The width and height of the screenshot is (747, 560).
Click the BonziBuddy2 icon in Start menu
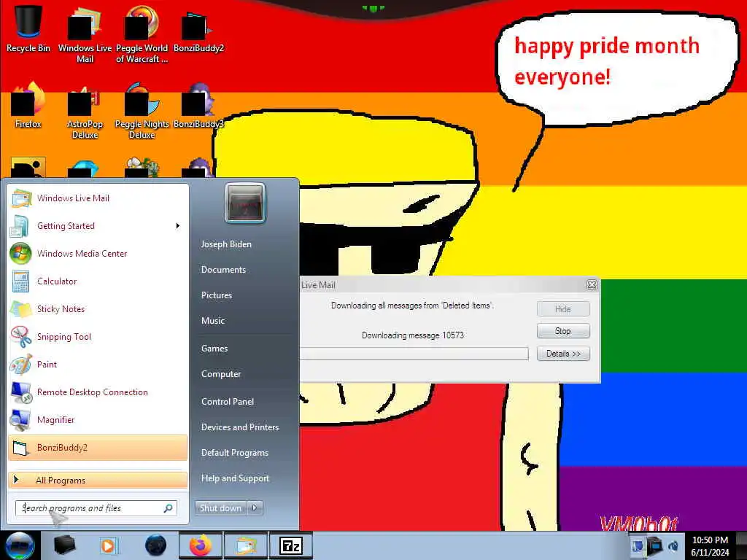[x=20, y=448]
